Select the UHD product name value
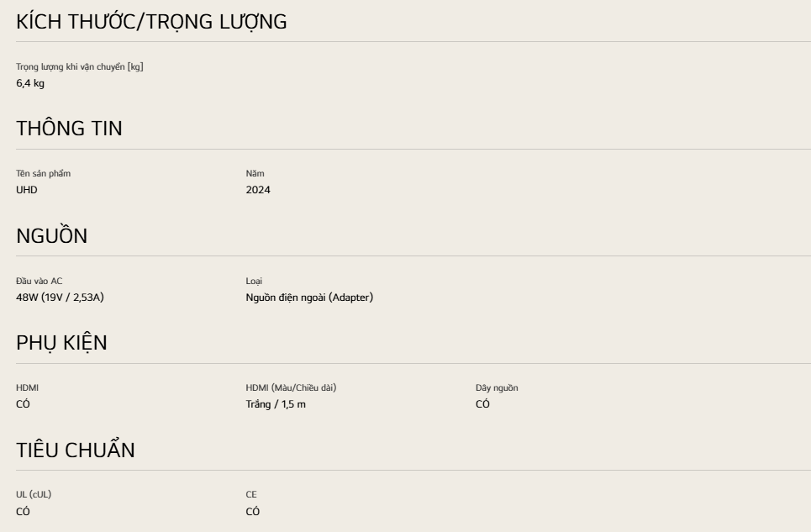Image resolution: width=811 pixels, height=532 pixels. click(27, 189)
